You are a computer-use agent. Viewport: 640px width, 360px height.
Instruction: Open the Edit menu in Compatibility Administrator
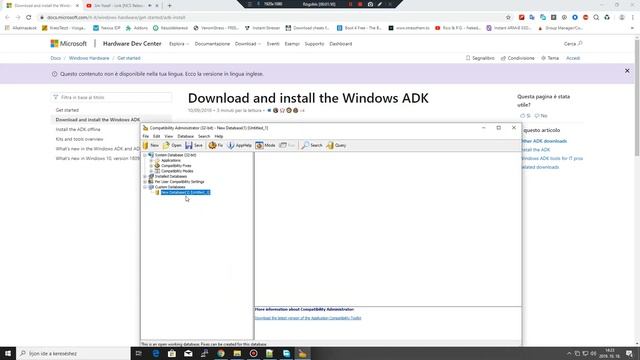tap(157, 136)
